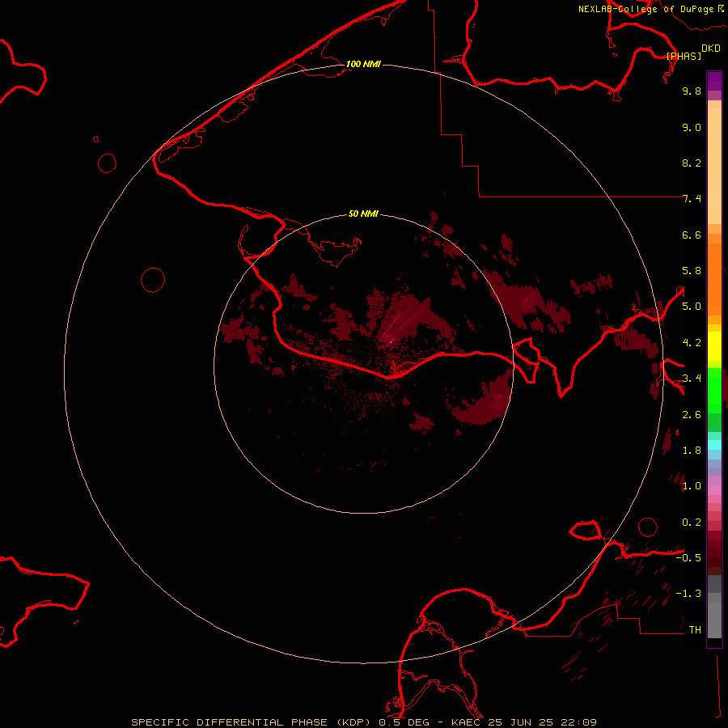Viewport: 728px width, 728px height.
Task: Click the 22:09 timestamp in the caption
Action: pyautogui.click(x=578, y=722)
